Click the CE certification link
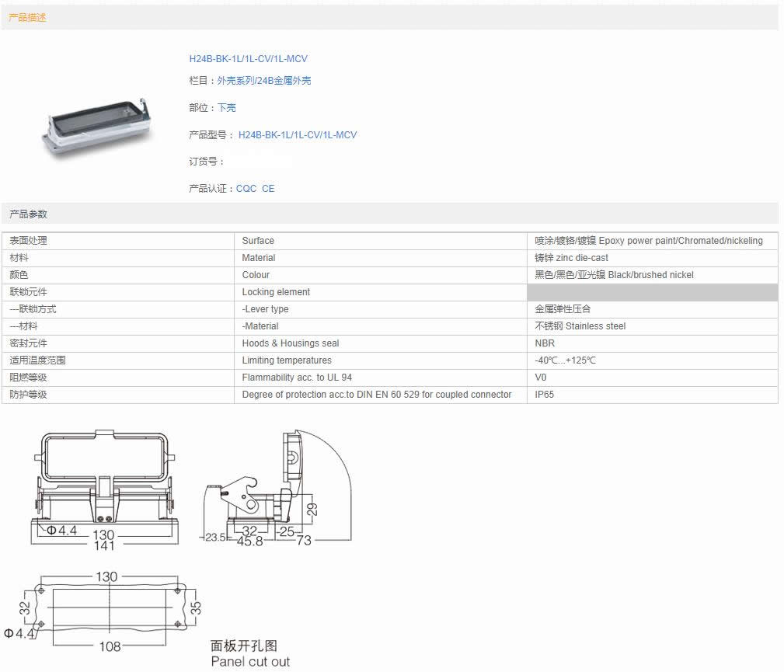The height and width of the screenshot is (672, 784). click(268, 189)
